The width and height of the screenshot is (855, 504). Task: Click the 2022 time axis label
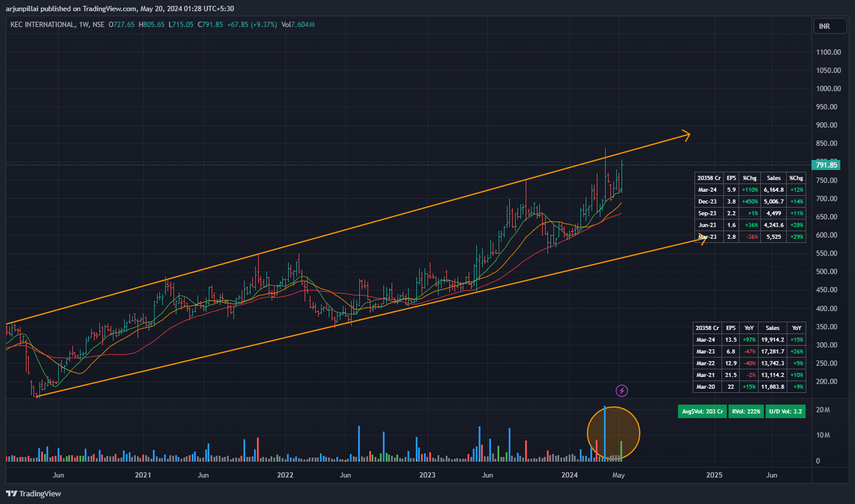click(285, 475)
